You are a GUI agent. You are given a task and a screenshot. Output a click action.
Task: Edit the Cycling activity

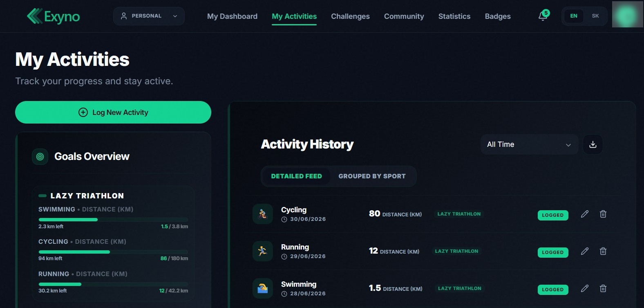pyautogui.click(x=585, y=214)
